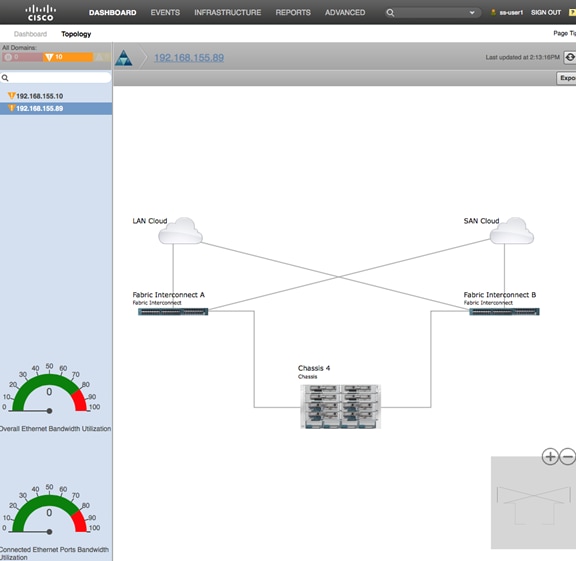Click the topology minimap overview
The width and height of the screenshot is (576, 561).
point(533,503)
